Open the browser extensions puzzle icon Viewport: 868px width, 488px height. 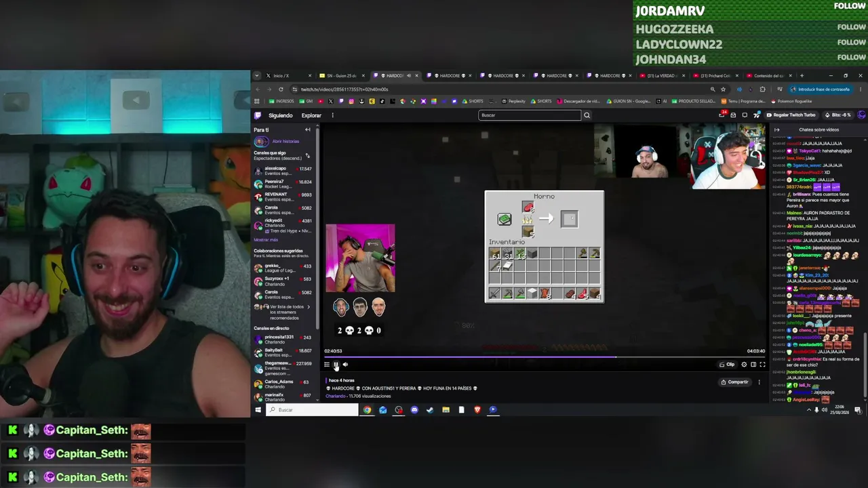tap(763, 89)
